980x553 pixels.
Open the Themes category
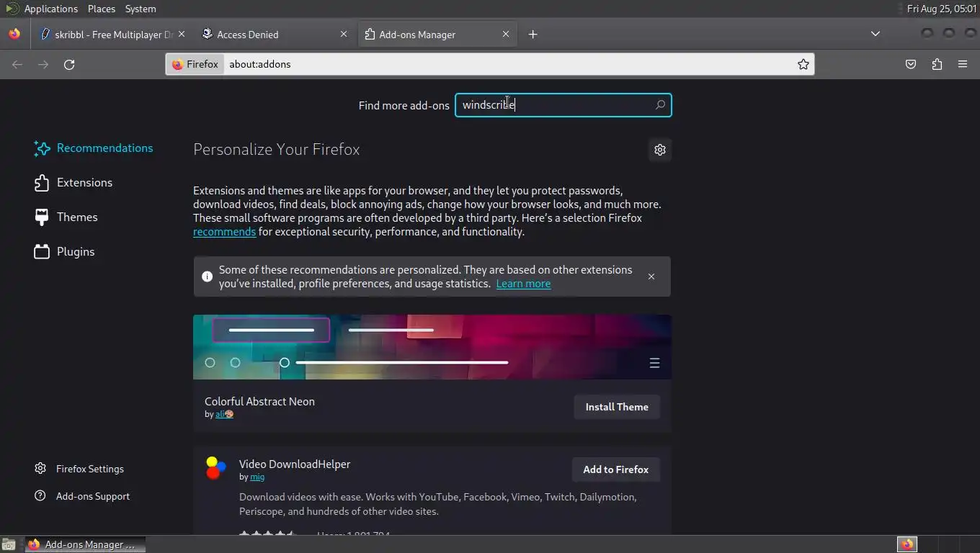pyautogui.click(x=66, y=217)
